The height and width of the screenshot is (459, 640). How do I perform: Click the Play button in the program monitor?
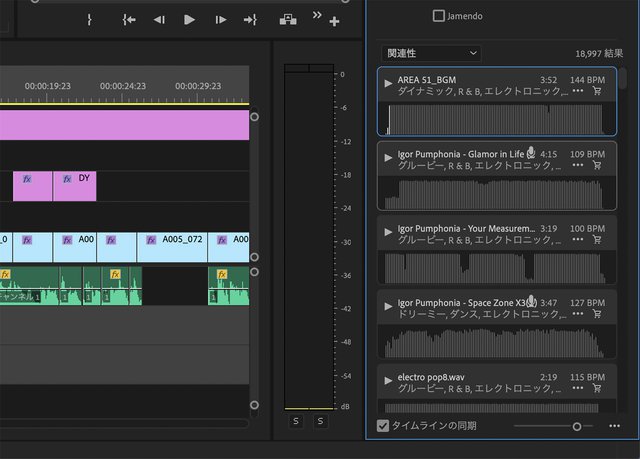pyautogui.click(x=189, y=19)
